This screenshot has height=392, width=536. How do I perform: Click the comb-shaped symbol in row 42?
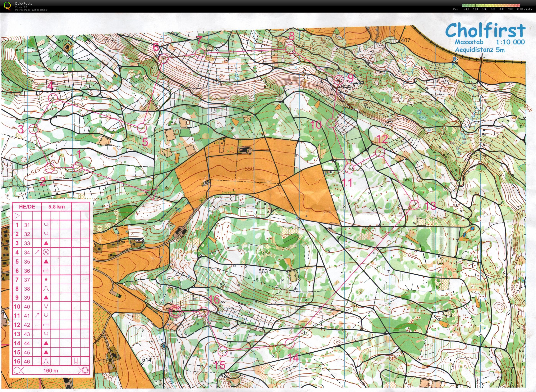click(x=46, y=325)
